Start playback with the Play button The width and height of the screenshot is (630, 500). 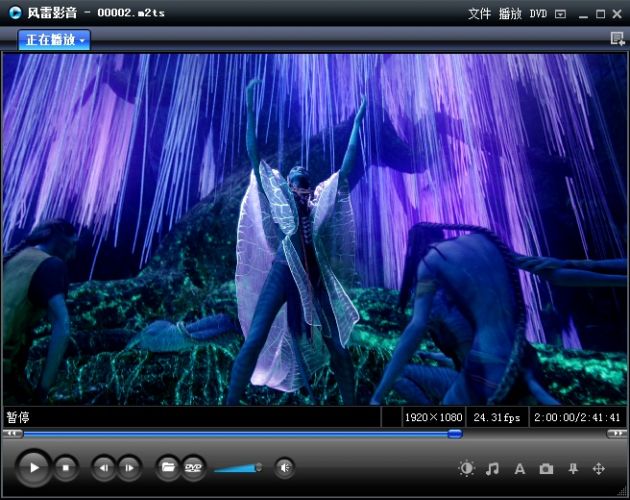pyautogui.click(x=34, y=467)
